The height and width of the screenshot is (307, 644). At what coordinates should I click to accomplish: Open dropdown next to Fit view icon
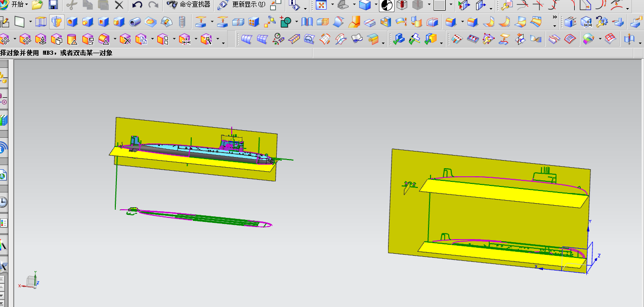click(332, 5)
